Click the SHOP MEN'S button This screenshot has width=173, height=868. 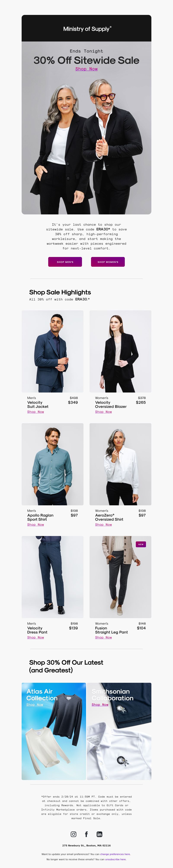tap(65, 262)
